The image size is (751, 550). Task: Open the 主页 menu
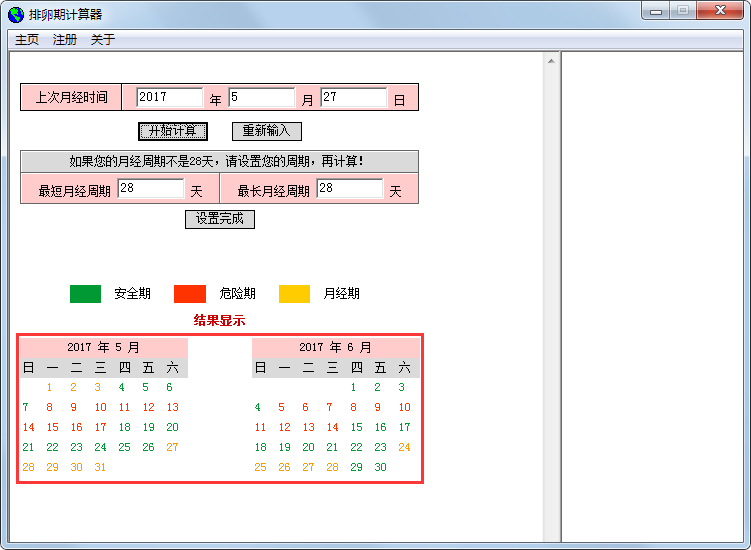(27, 40)
